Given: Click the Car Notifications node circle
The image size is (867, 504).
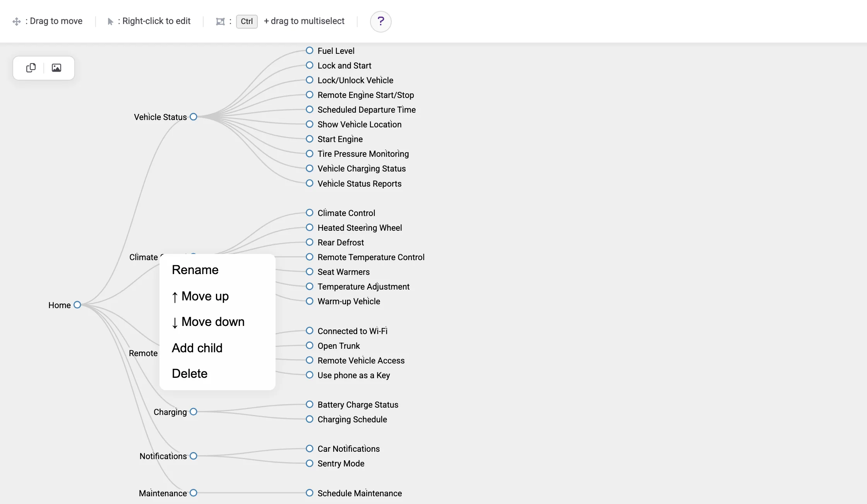Looking at the screenshot, I should [x=310, y=448].
